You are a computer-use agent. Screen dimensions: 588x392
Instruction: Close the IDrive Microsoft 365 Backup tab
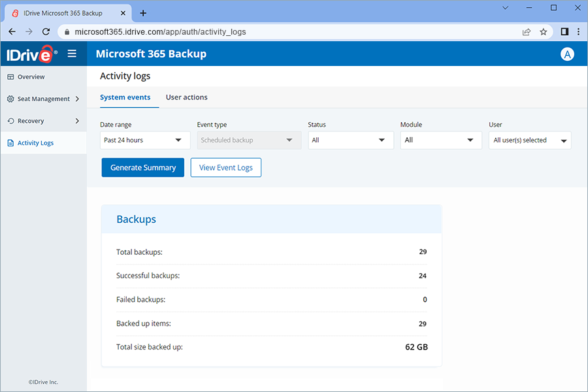(123, 13)
